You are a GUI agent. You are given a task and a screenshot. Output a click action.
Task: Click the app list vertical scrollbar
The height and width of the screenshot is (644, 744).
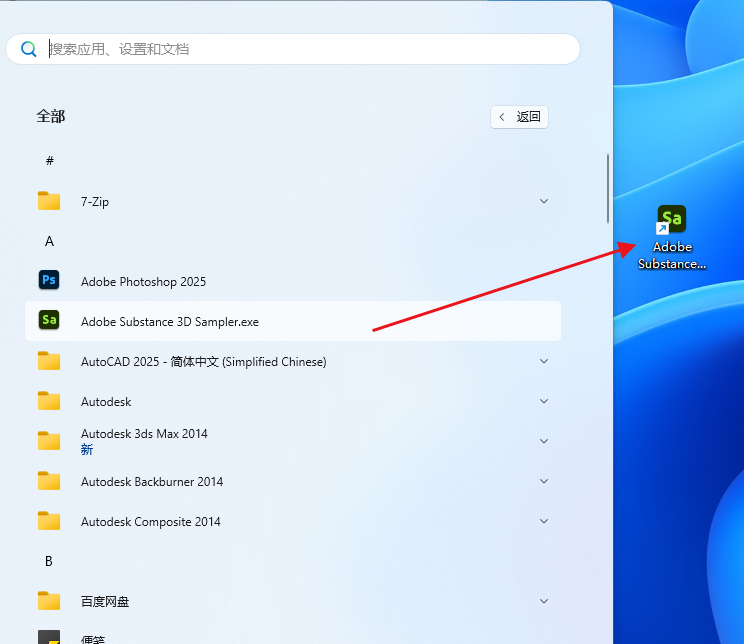point(607,188)
